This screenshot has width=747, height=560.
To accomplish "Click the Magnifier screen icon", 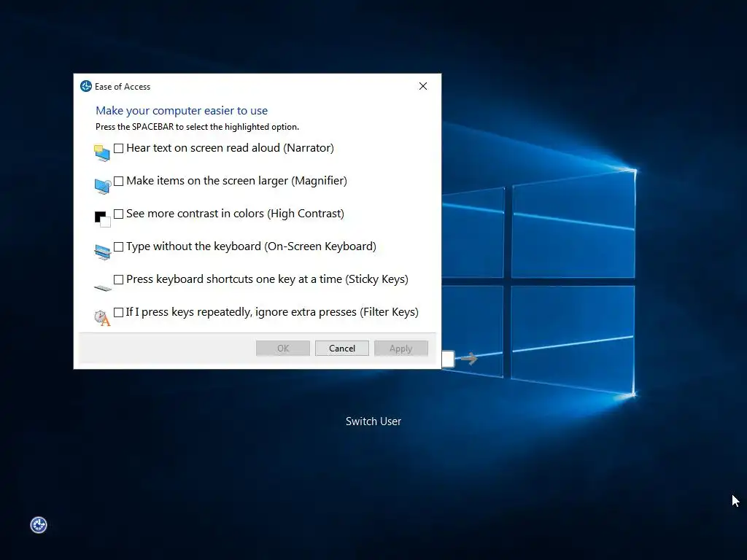I will pos(102,186).
